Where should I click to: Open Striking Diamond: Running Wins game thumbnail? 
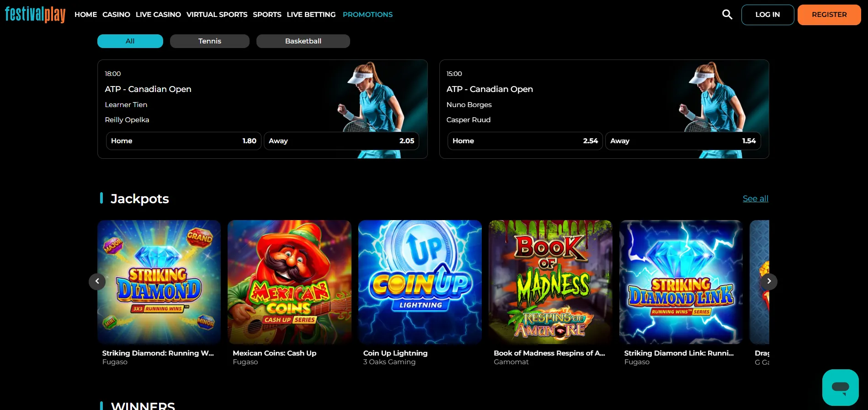tap(159, 282)
